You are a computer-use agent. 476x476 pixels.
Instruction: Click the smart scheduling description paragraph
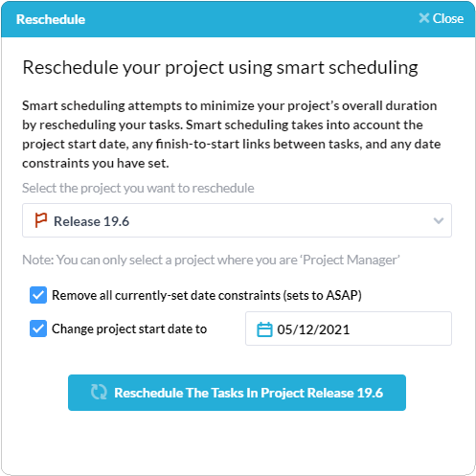232,134
